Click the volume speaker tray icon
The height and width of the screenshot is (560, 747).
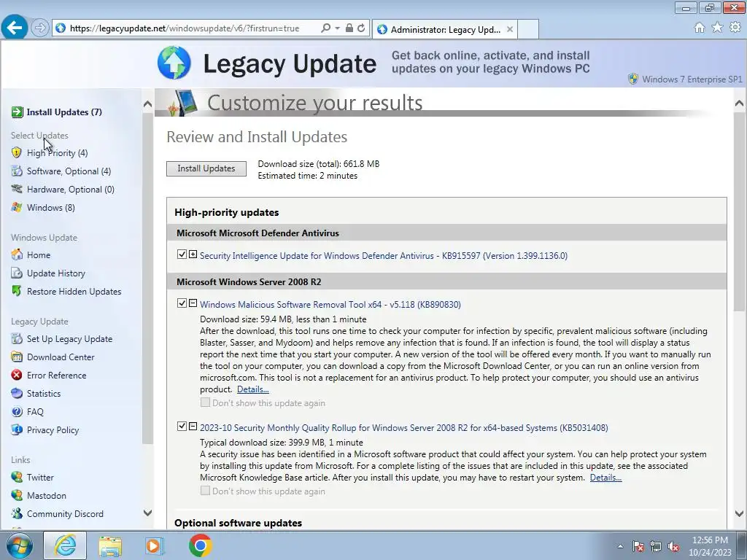(x=673, y=547)
